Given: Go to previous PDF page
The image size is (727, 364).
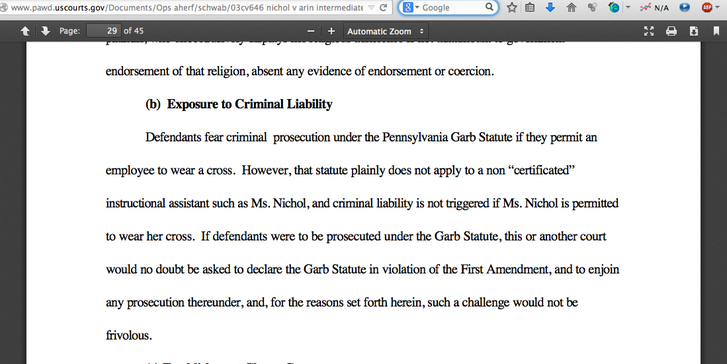Looking at the screenshot, I should coord(25,31).
